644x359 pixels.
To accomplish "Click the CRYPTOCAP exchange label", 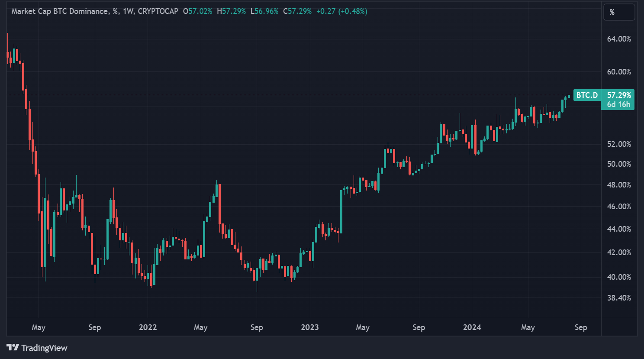I will tap(158, 11).
